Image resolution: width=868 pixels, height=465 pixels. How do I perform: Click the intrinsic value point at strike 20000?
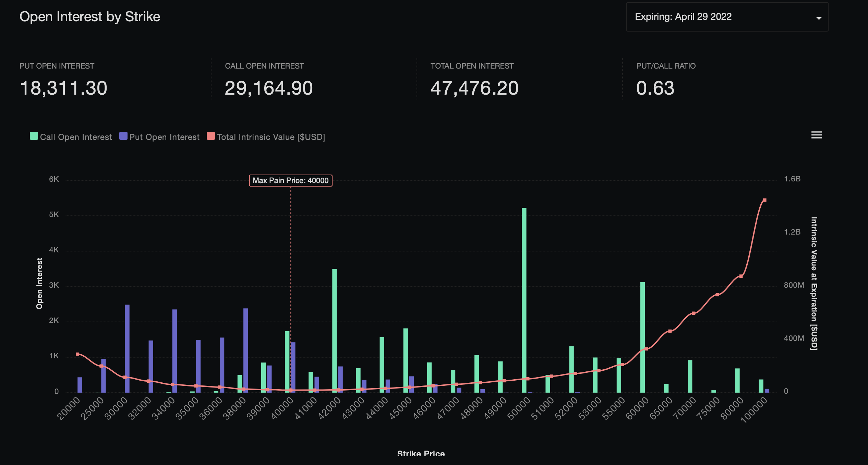click(x=77, y=354)
